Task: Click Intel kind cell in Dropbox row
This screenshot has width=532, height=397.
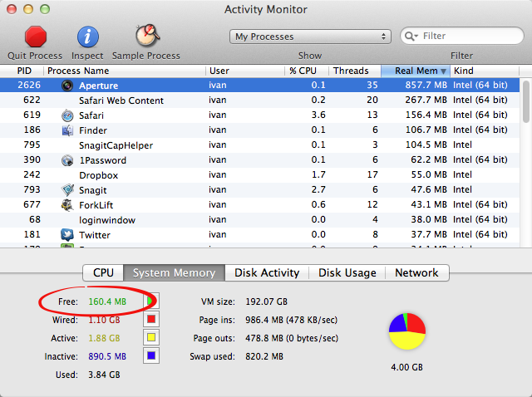Action: coord(462,174)
